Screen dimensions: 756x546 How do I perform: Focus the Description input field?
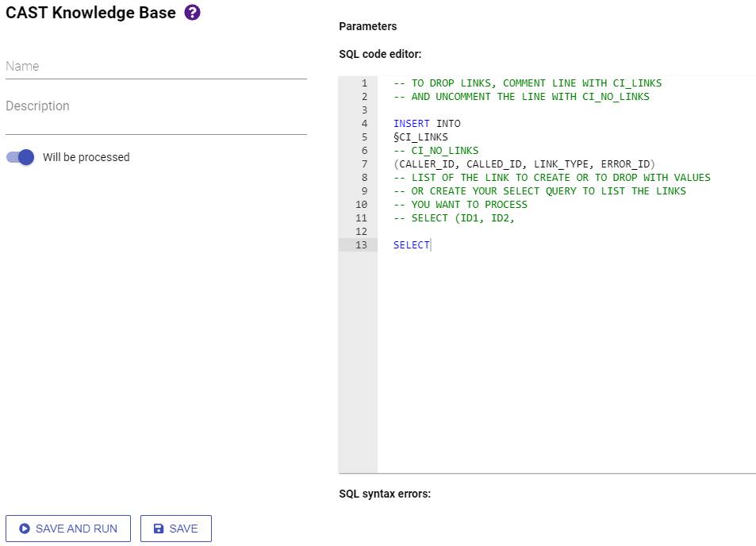[x=155, y=106]
